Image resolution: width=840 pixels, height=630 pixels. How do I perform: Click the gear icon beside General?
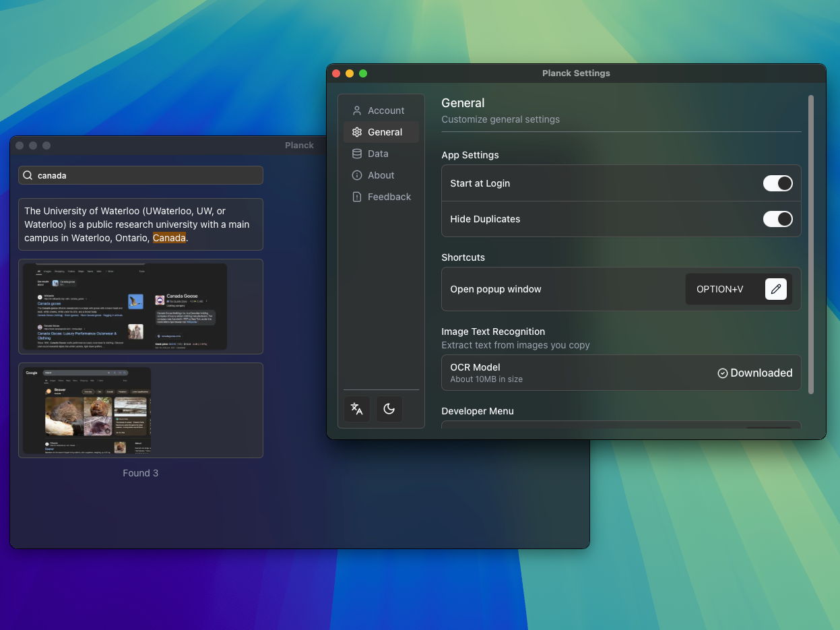pyautogui.click(x=356, y=132)
